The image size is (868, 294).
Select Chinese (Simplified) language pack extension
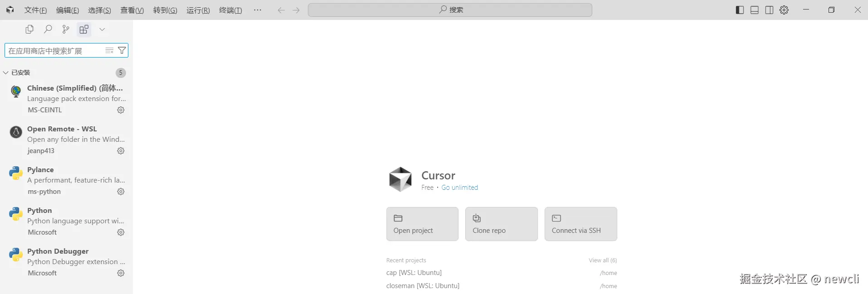pyautogui.click(x=67, y=99)
